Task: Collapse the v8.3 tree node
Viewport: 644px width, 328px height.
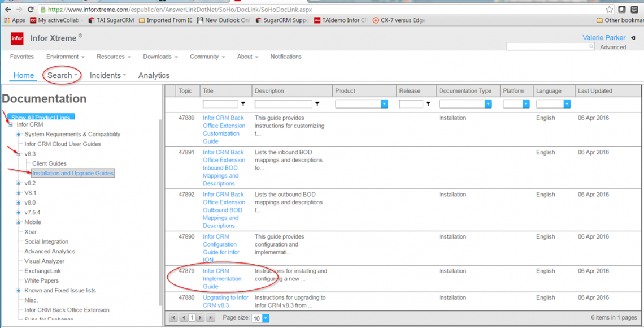Action: pyautogui.click(x=19, y=154)
